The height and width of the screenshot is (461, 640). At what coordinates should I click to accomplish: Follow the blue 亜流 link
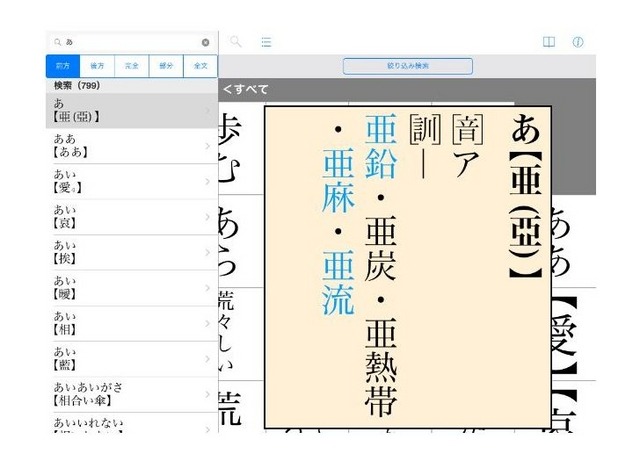pos(338,282)
